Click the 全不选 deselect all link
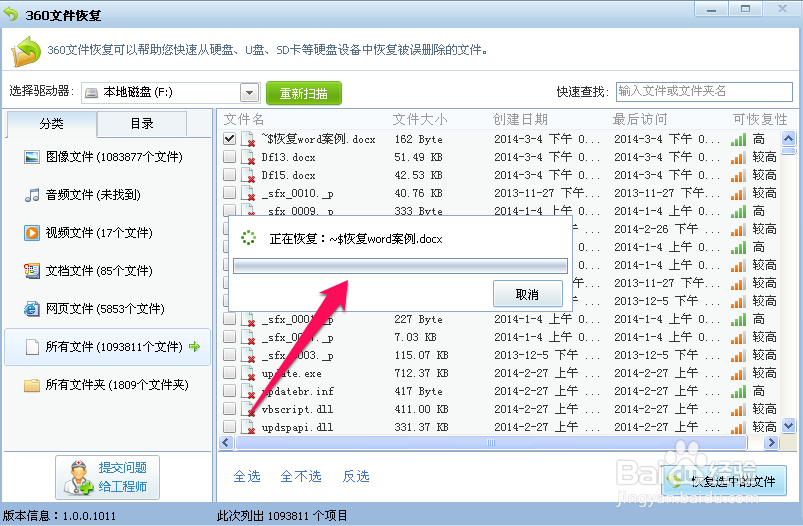The image size is (803, 526). coord(301,476)
